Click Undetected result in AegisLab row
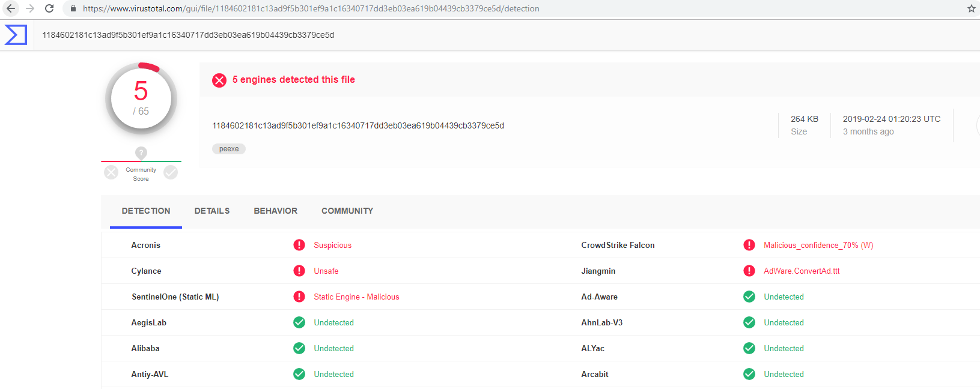 [x=333, y=322]
